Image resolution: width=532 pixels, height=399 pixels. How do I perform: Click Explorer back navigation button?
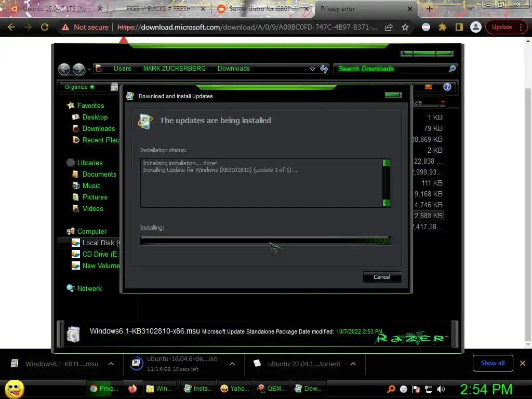click(x=64, y=69)
